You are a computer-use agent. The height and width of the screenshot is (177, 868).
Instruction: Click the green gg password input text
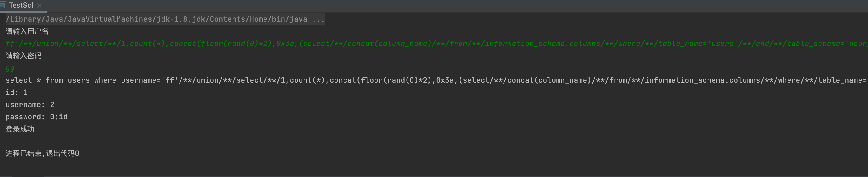[x=9, y=68]
